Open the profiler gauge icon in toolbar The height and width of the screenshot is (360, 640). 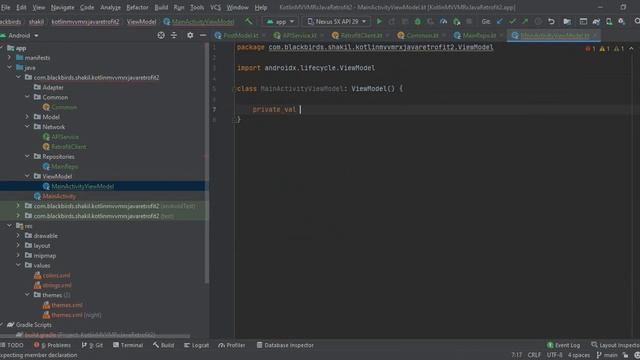(x=443, y=21)
